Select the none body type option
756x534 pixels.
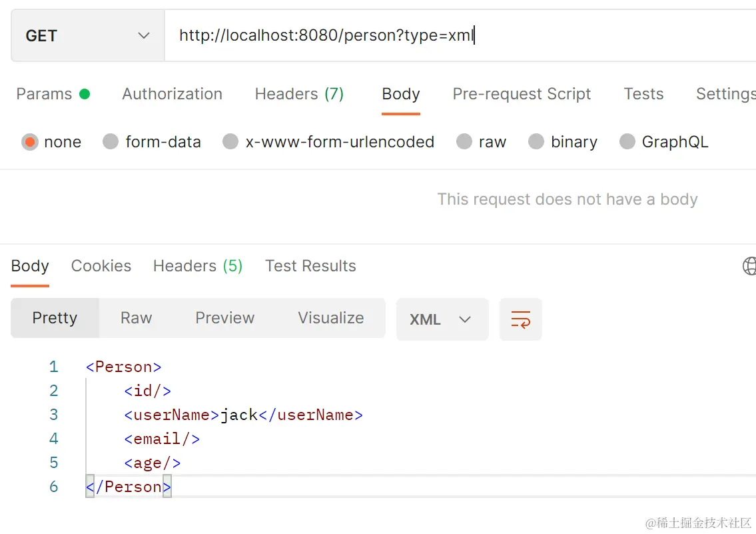pyautogui.click(x=30, y=141)
